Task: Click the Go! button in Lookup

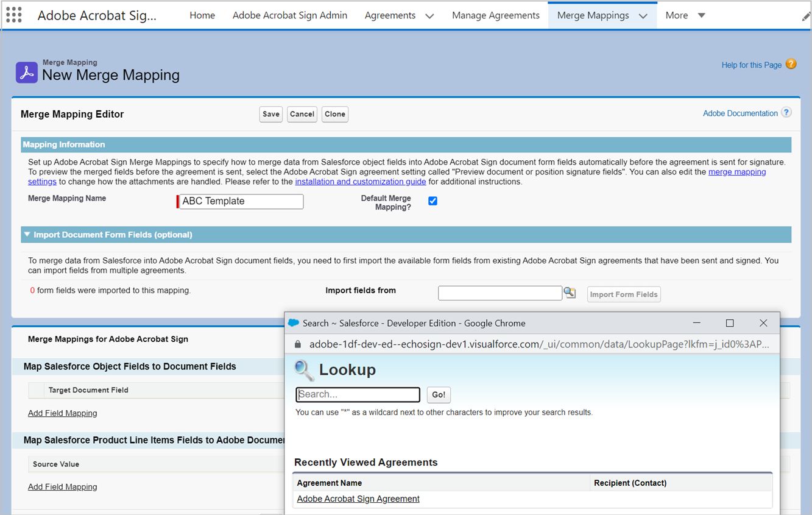Action: click(x=439, y=394)
